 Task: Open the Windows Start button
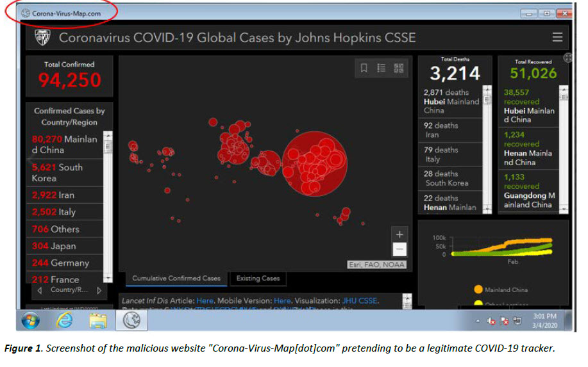[30, 321]
